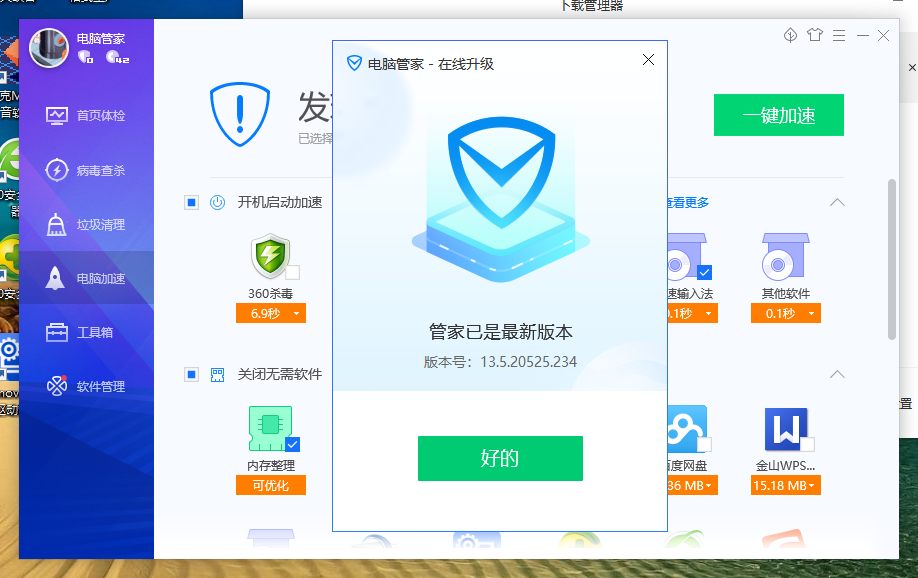Click the 查看更多 link

pyautogui.click(x=688, y=203)
